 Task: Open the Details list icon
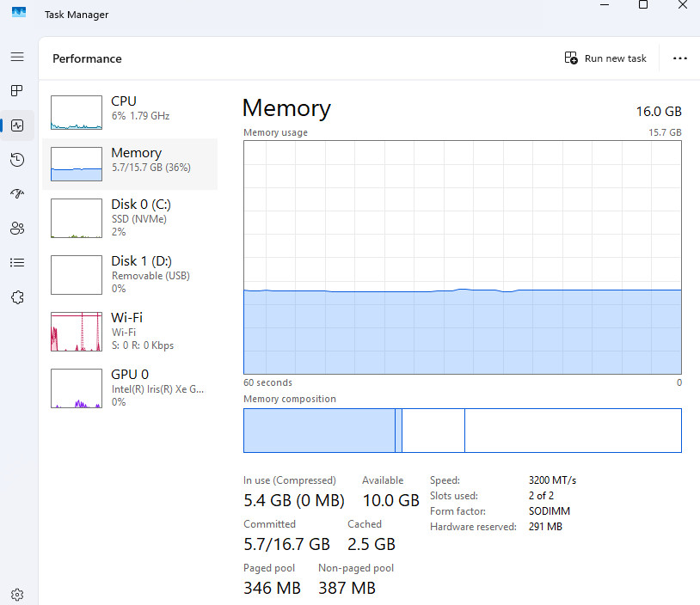(x=17, y=262)
